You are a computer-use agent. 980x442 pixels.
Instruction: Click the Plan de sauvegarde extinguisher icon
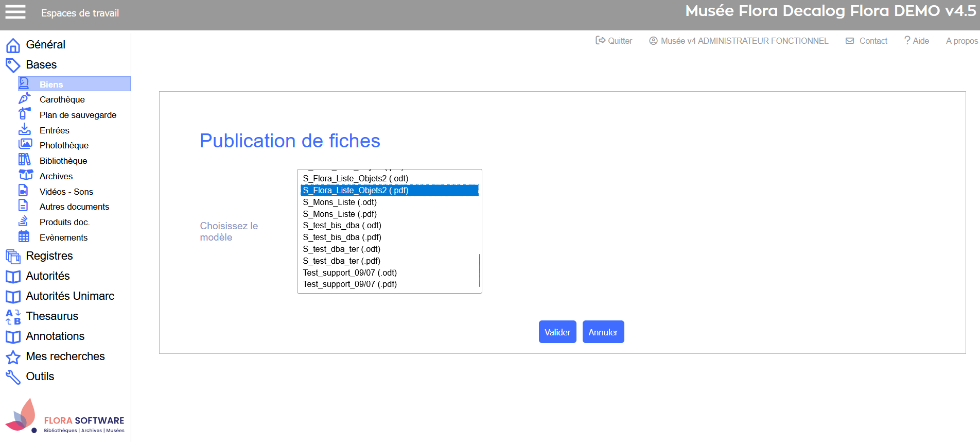coord(24,114)
